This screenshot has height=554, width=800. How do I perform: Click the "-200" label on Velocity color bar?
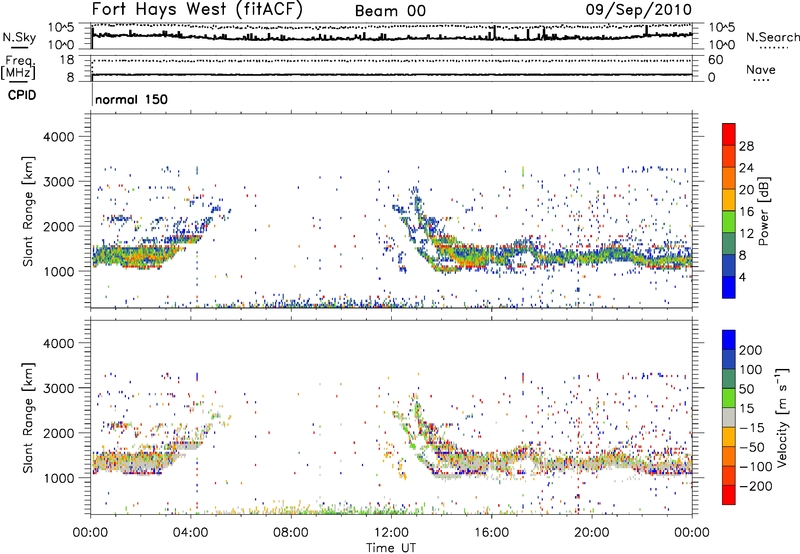coord(756,486)
